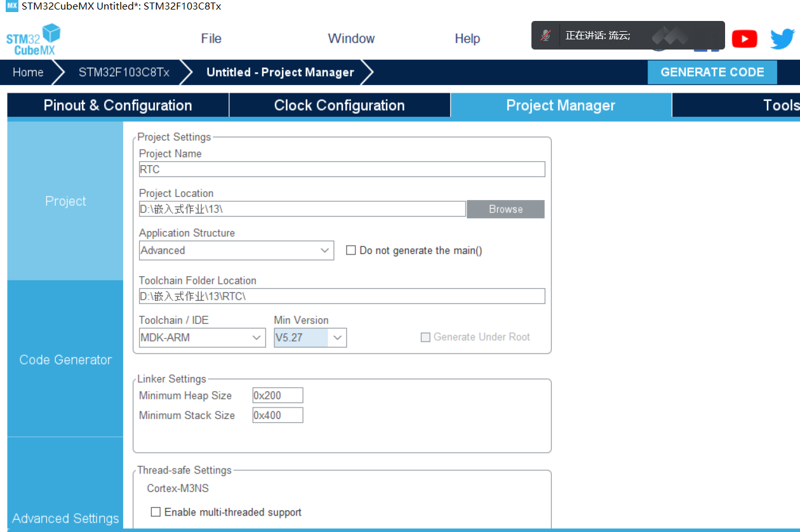
Task: Click the muted microphone icon in overlay
Action: (x=545, y=36)
